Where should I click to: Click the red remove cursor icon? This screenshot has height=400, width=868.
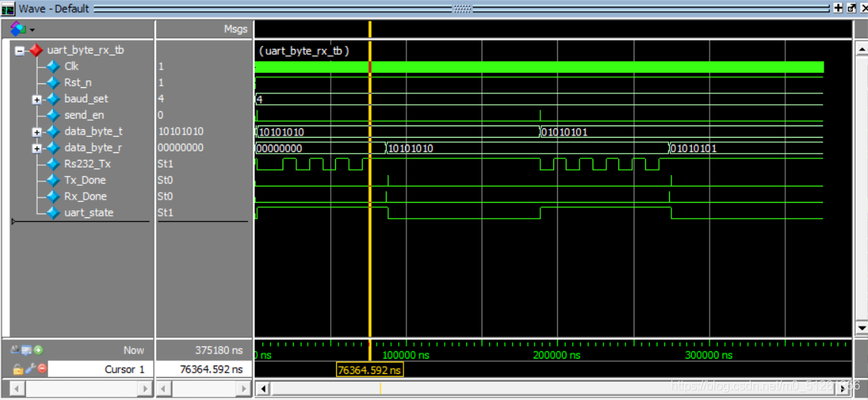42,369
